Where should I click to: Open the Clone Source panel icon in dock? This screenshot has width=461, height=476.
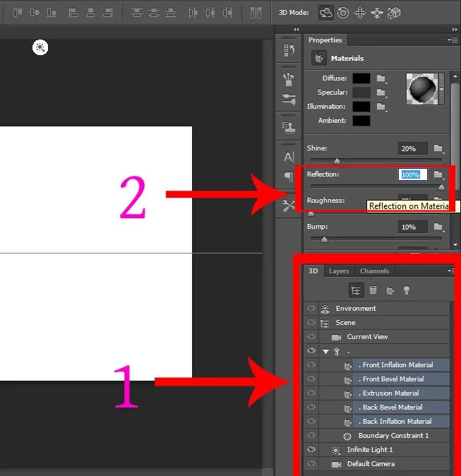click(x=289, y=127)
